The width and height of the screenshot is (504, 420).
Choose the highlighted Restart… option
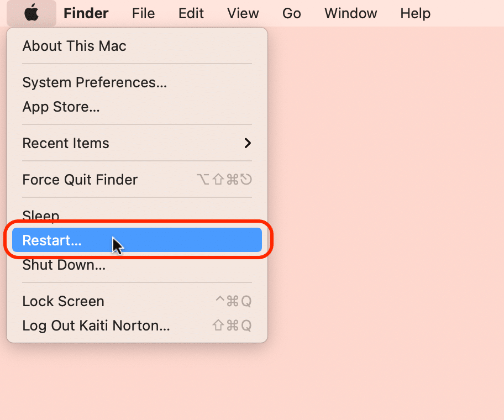tap(52, 240)
